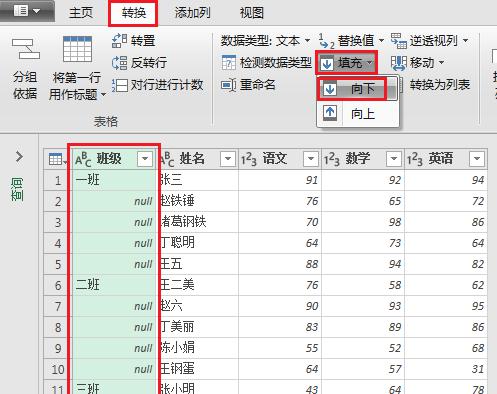Viewport: 497px width, 394px height.
Task: Click 检测数据类型
Action: (267, 63)
